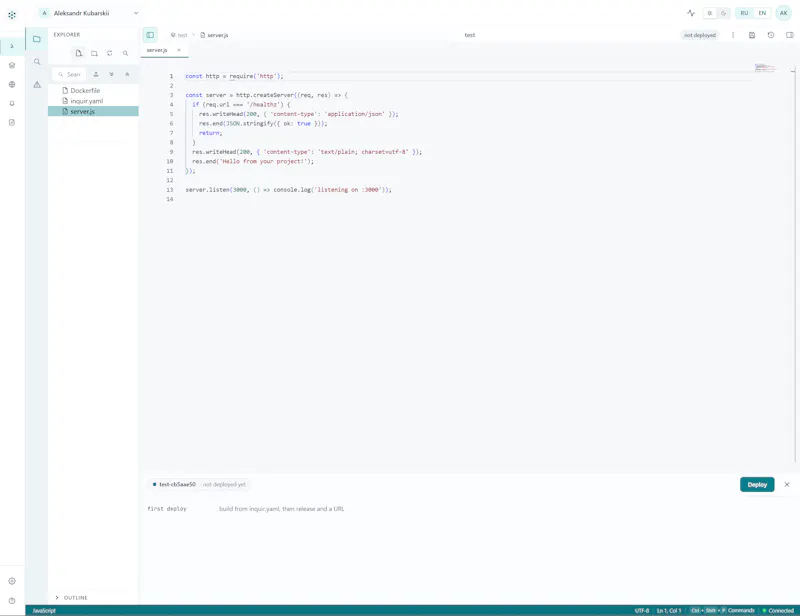This screenshot has height=616, width=800.
Task: Open the settings gear in sidebar
Action: (x=12, y=581)
